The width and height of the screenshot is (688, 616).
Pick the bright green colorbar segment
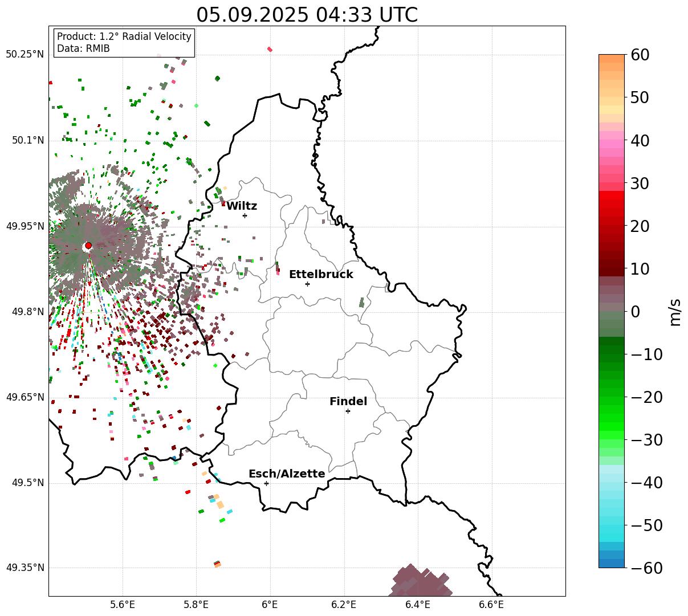612,426
